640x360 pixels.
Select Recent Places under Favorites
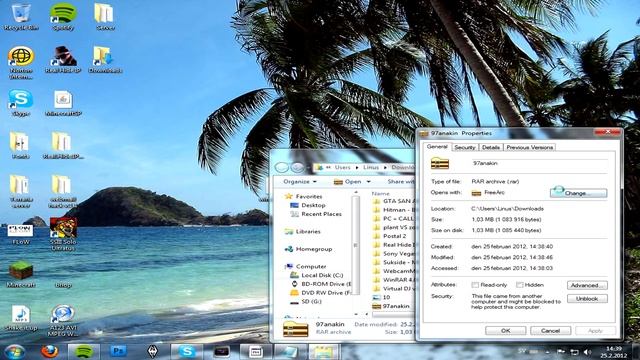coord(316,214)
